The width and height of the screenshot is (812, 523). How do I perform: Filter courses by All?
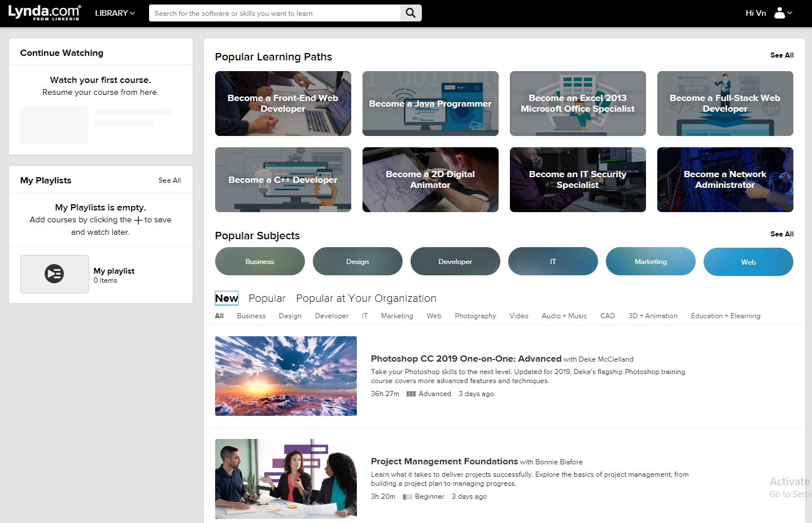(x=219, y=316)
